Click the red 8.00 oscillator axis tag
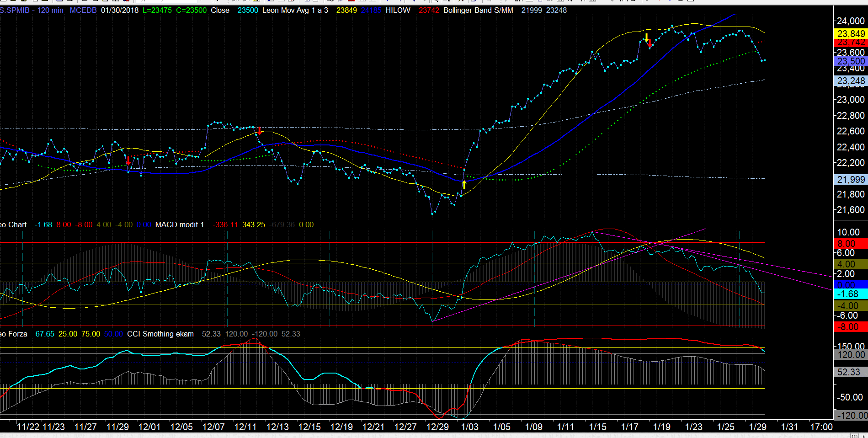868x438 pixels. (851, 244)
